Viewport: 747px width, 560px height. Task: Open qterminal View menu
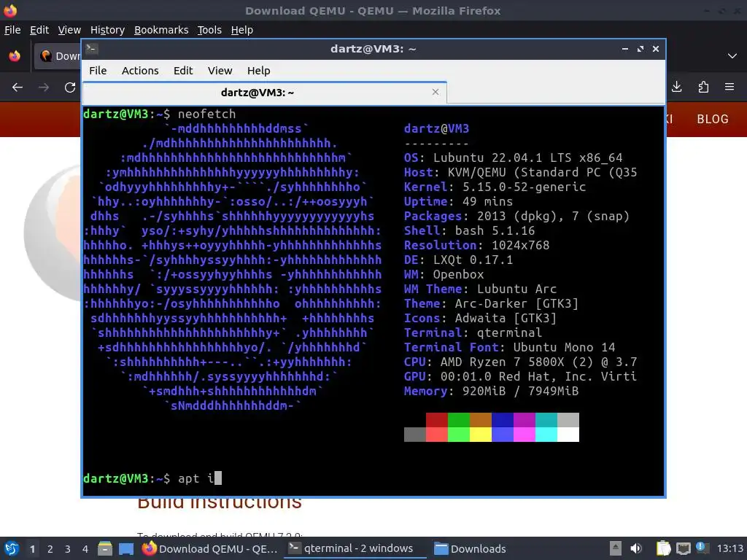click(x=220, y=71)
